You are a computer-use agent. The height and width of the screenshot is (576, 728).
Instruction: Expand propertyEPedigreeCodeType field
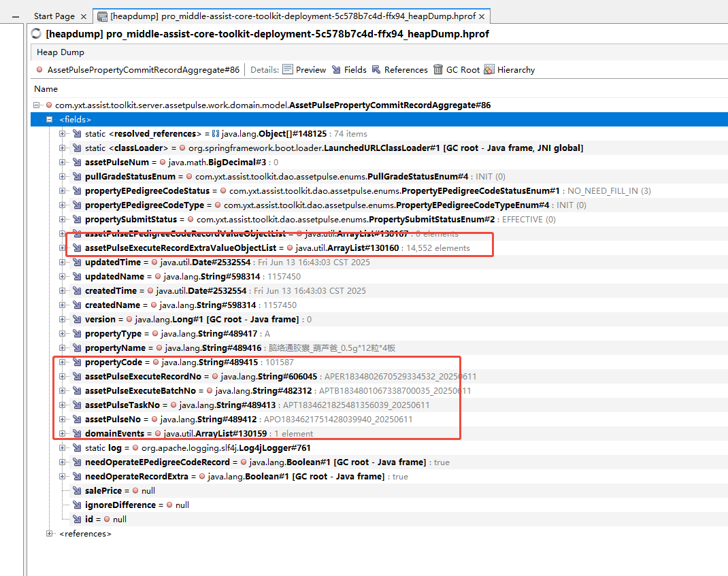62,205
